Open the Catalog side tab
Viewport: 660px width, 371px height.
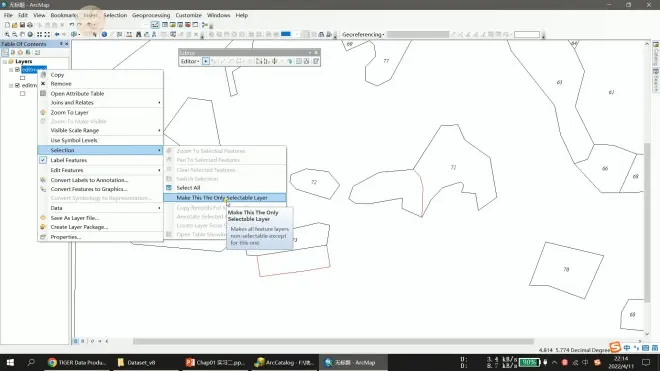pos(656,53)
